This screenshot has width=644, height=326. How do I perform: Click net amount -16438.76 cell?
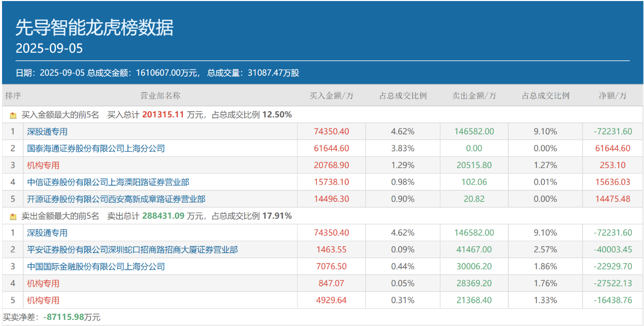613,300
